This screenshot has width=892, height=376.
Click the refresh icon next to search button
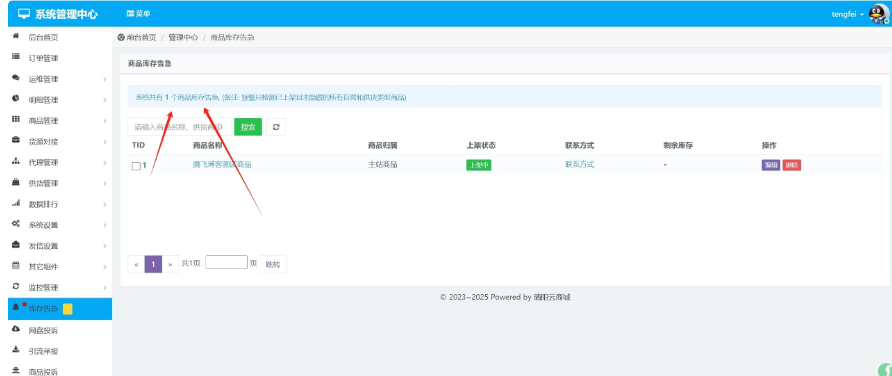tap(276, 127)
